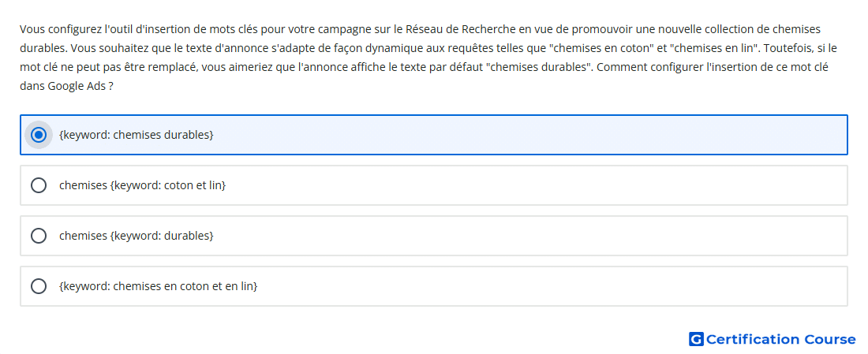Click answer label "chemises {keyword: durables}"
This screenshot has width=868, height=354.
pos(137,236)
